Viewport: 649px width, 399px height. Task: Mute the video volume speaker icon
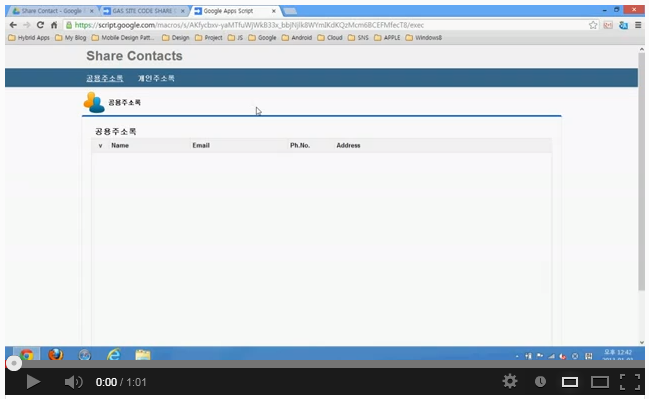[74, 382]
